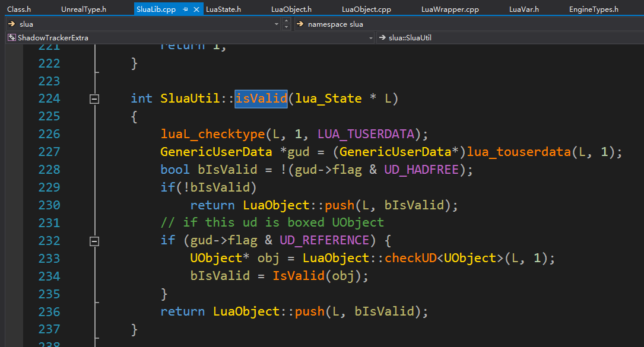This screenshot has height=347, width=644.
Task: Collapse the if block at line 232
Action: [x=94, y=241]
